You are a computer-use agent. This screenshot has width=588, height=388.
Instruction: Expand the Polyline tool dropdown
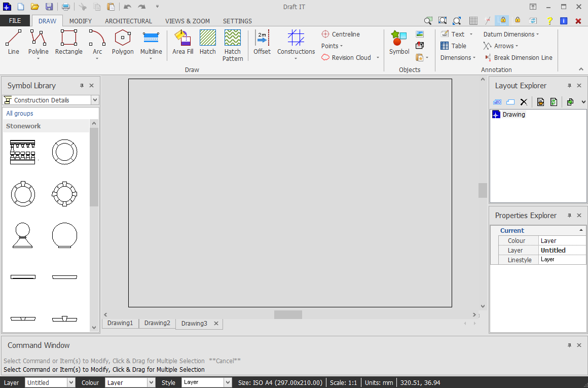coord(38,58)
